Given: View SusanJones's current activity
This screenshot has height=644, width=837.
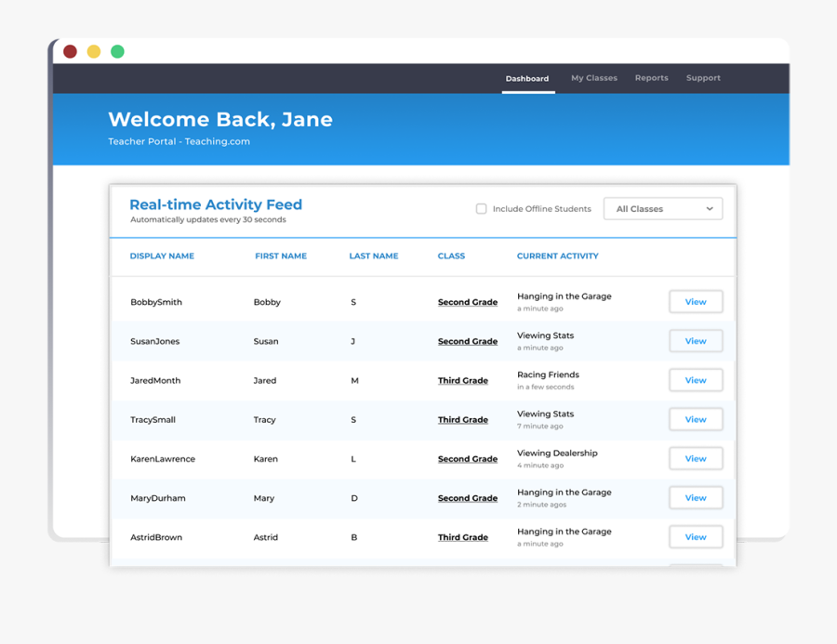Looking at the screenshot, I should coord(696,341).
